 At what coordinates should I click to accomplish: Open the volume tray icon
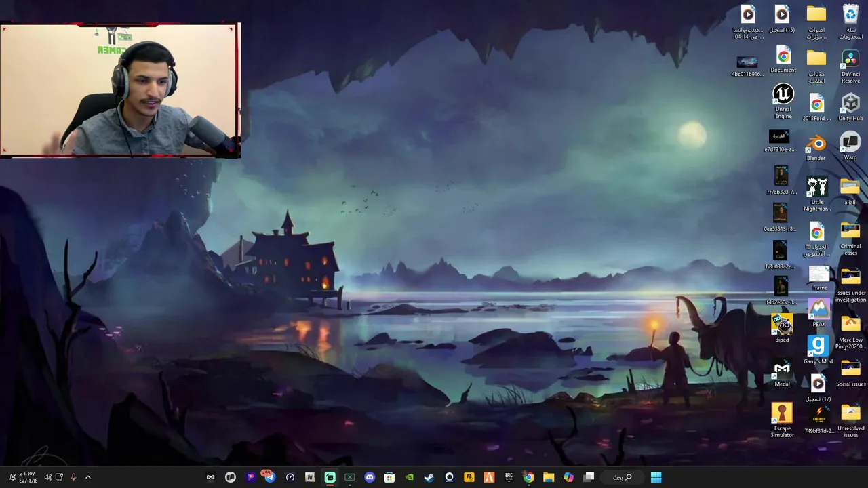point(47,477)
